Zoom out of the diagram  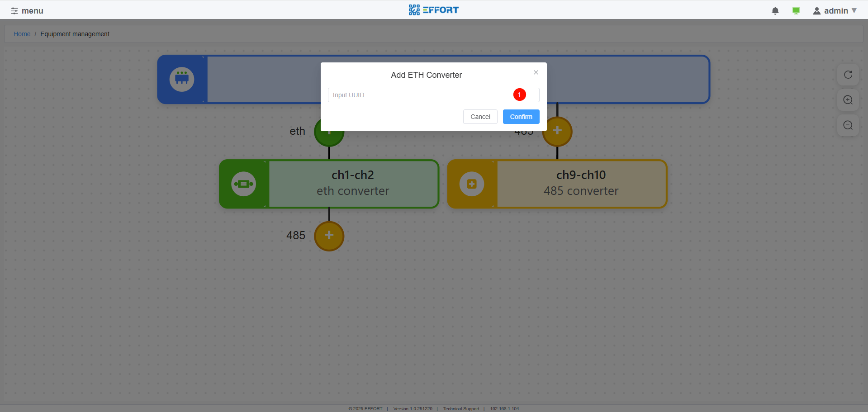(848, 125)
